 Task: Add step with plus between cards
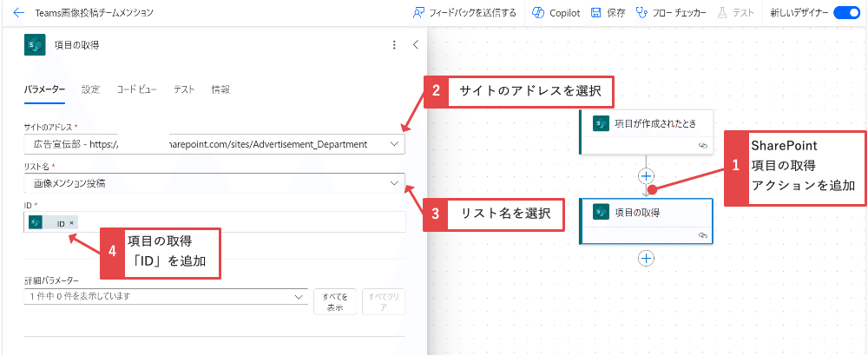(x=646, y=176)
